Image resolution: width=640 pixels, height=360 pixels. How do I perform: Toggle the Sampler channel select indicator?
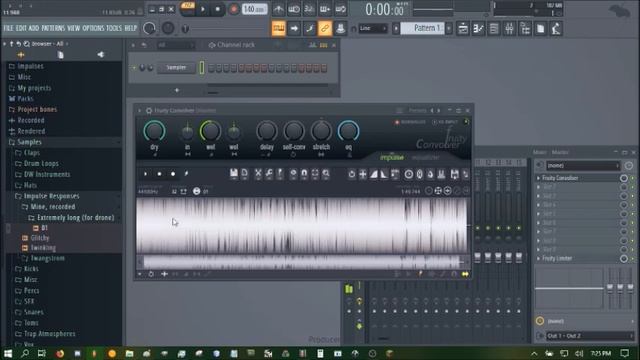pyautogui.click(x=202, y=68)
